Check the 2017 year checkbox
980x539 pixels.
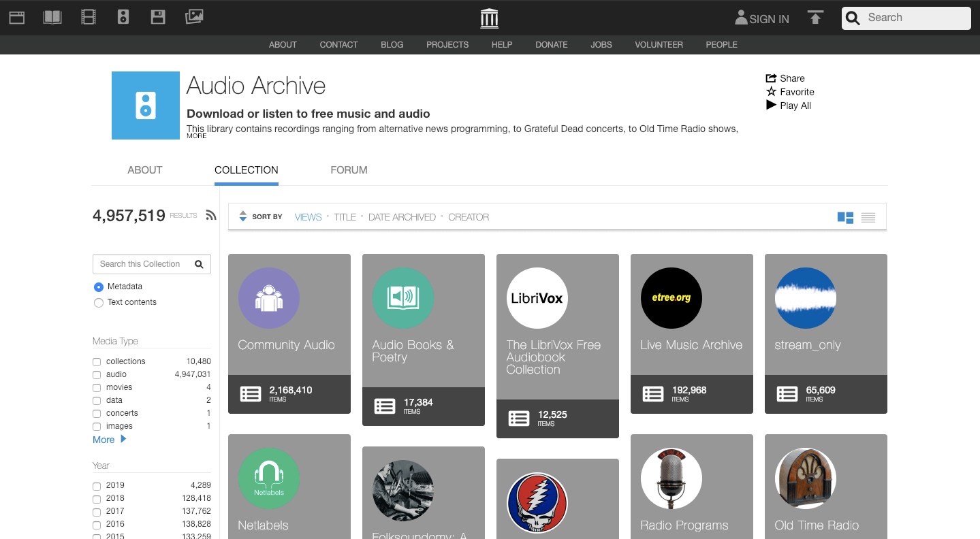(x=97, y=512)
